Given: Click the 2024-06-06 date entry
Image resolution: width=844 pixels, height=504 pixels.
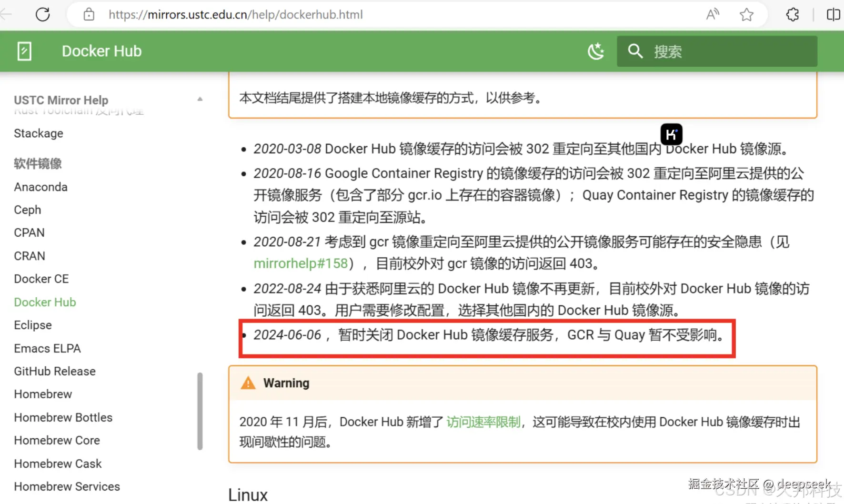Looking at the screenshot, I should pos(287,335).
